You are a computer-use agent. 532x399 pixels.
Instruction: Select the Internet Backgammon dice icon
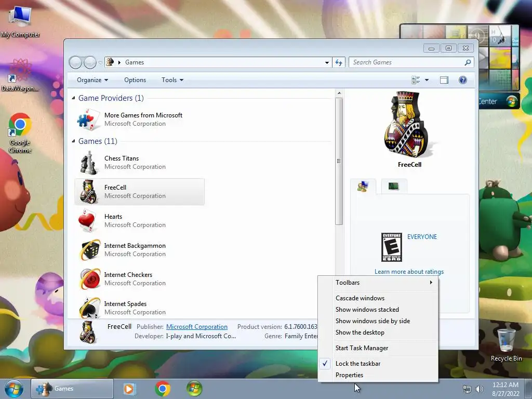pyautogui.click(x=89, y=250)
